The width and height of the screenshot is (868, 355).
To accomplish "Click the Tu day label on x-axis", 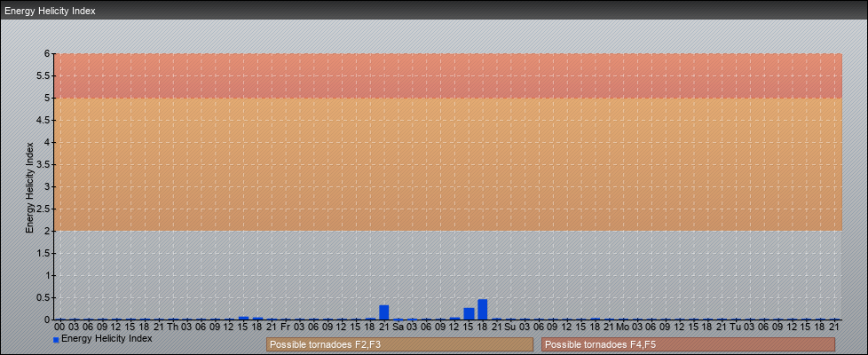I will click(736, 327).
